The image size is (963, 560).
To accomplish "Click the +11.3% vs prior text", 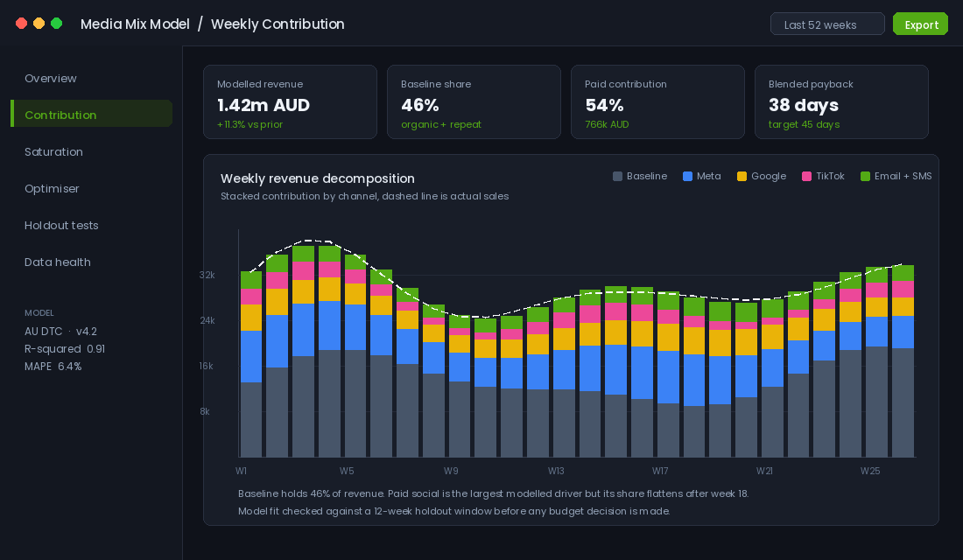I will 250,124.
